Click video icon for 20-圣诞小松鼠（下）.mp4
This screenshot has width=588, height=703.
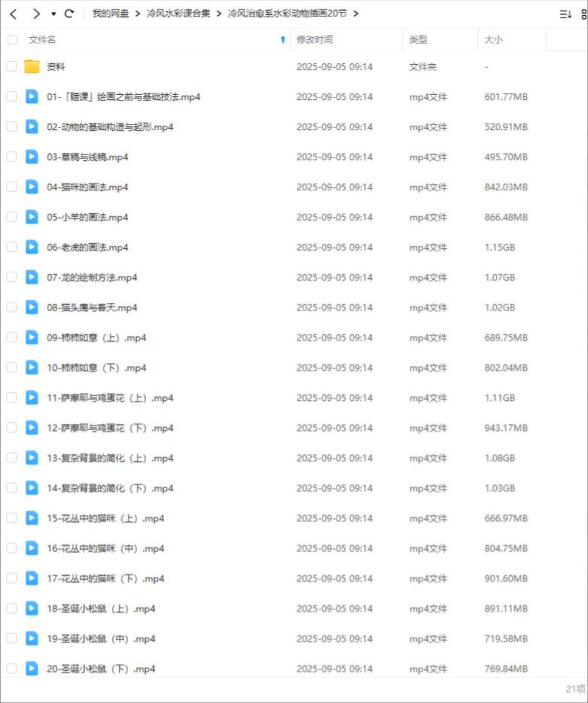click(32, 668)
